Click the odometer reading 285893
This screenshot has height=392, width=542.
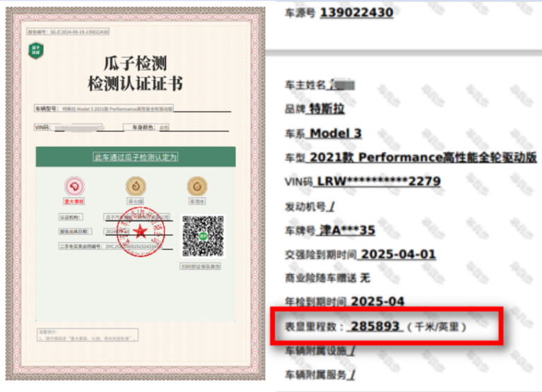click(375, 326)
